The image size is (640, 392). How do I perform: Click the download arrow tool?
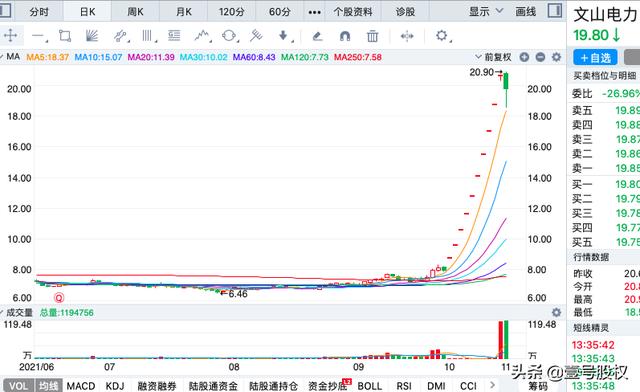click(x=283, y=36)
